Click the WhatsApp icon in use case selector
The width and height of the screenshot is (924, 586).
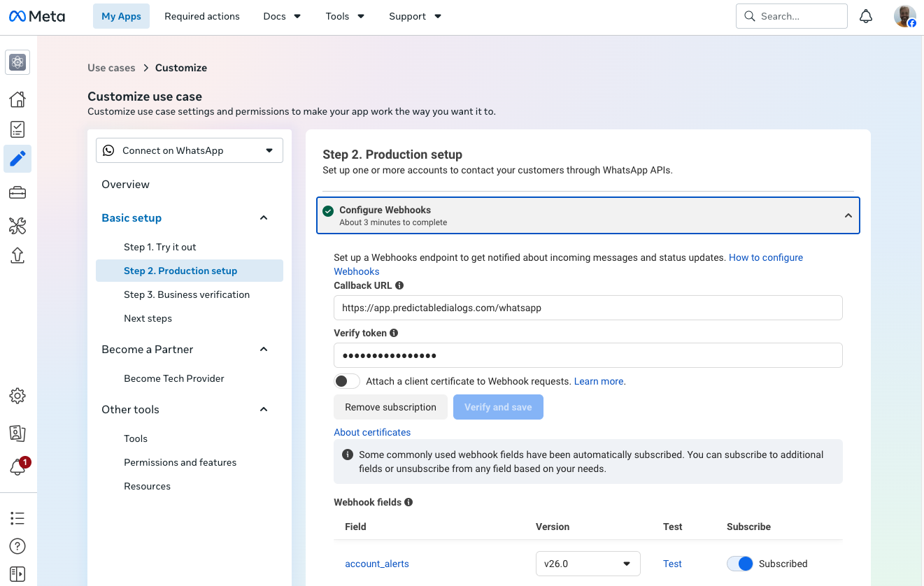click(108, 150)
